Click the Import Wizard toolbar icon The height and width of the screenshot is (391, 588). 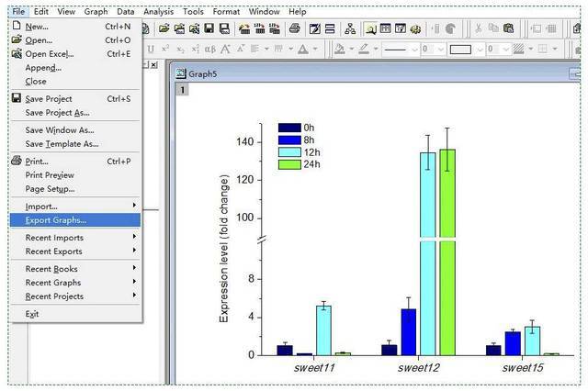[244, 28]
